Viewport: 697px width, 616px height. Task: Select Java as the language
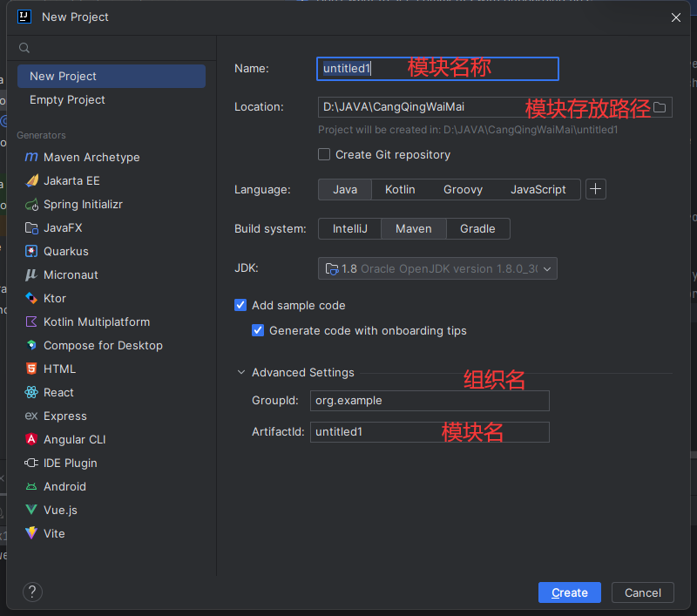click(345, 189)
